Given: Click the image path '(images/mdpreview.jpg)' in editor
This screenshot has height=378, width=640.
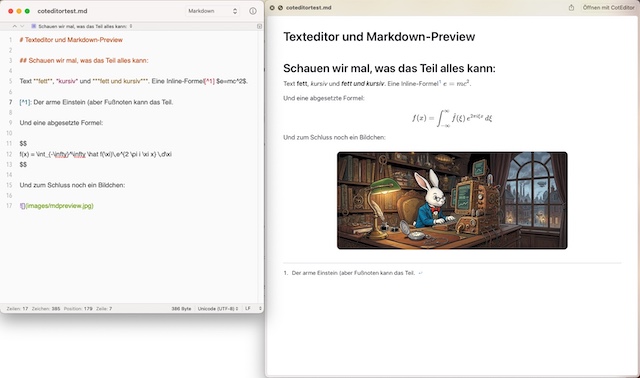Looking at the screenshot, I should pyautogui.click(x=60, y=206).
